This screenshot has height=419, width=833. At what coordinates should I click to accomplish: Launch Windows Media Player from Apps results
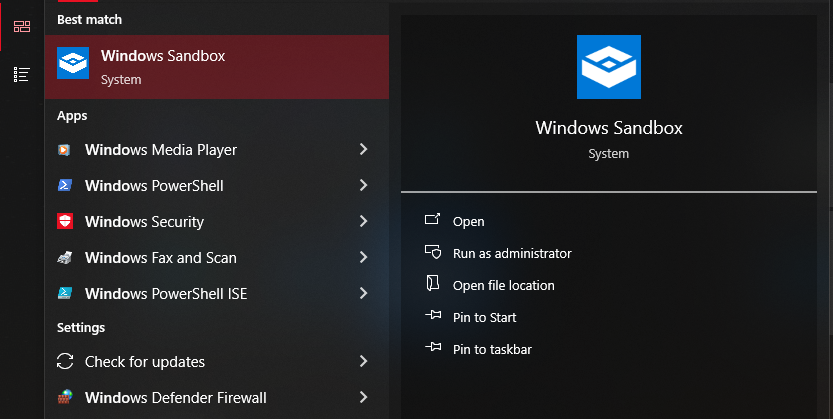tap(217, 150)
